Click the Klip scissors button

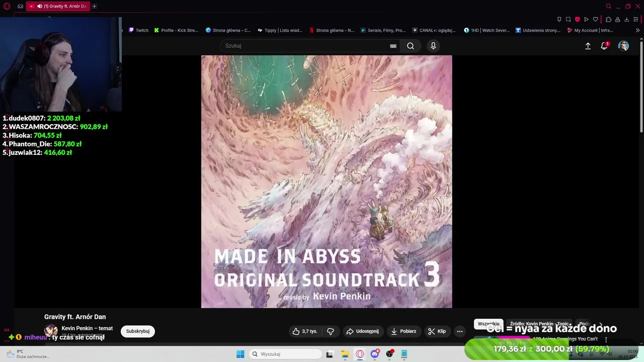(x=437, y=331)
